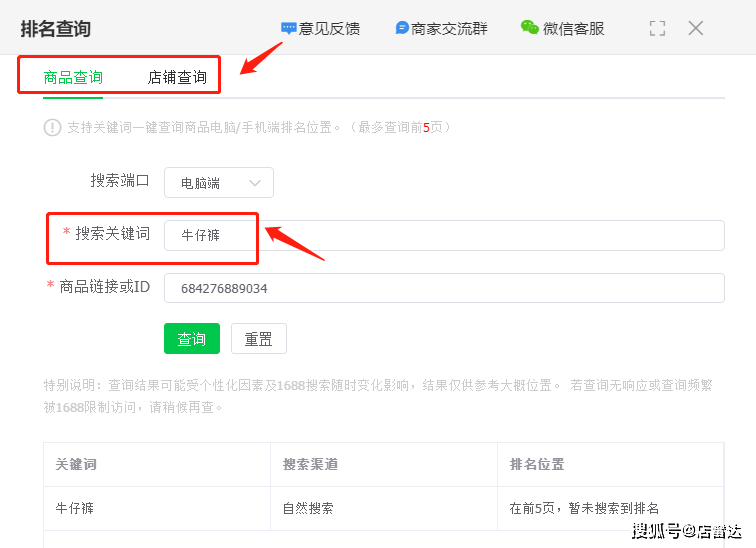Click the 关键词 column header
Viewport: 756px width, 548px height.
(x=76, y=465)
